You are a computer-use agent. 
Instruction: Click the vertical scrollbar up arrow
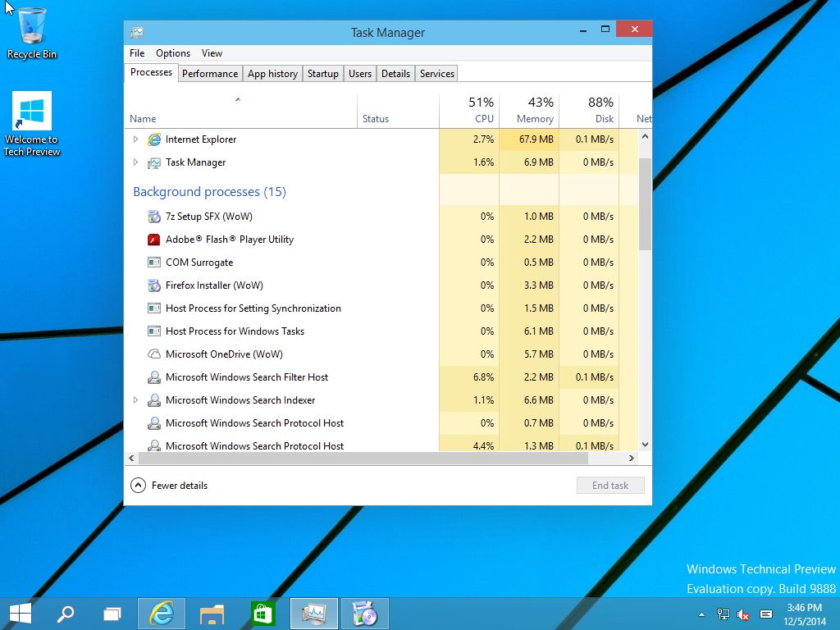pyautogui.click(x=645, y=137)
